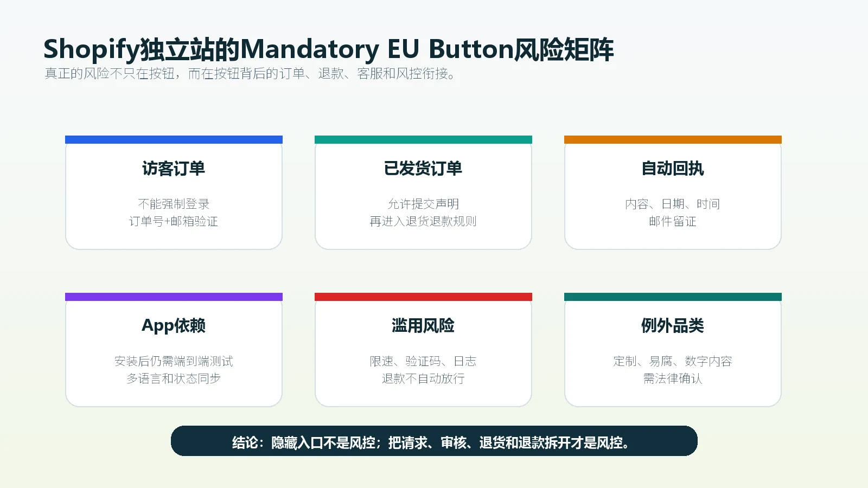This screenshot has width=868, height=488.
Task: Select the text '内容、日期、时间'
Action: (x=673, y=204)
